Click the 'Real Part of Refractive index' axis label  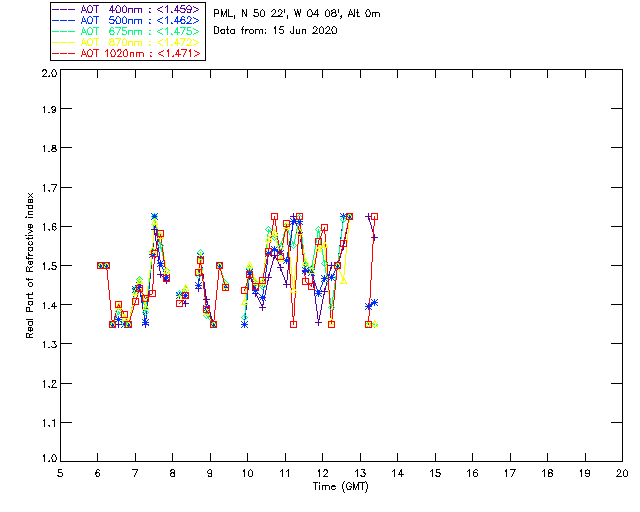(29, 265)
